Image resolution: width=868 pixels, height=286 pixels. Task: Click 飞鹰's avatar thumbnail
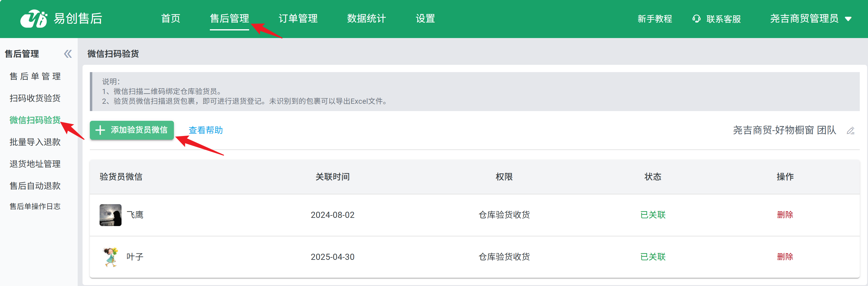tap(110, 215)
